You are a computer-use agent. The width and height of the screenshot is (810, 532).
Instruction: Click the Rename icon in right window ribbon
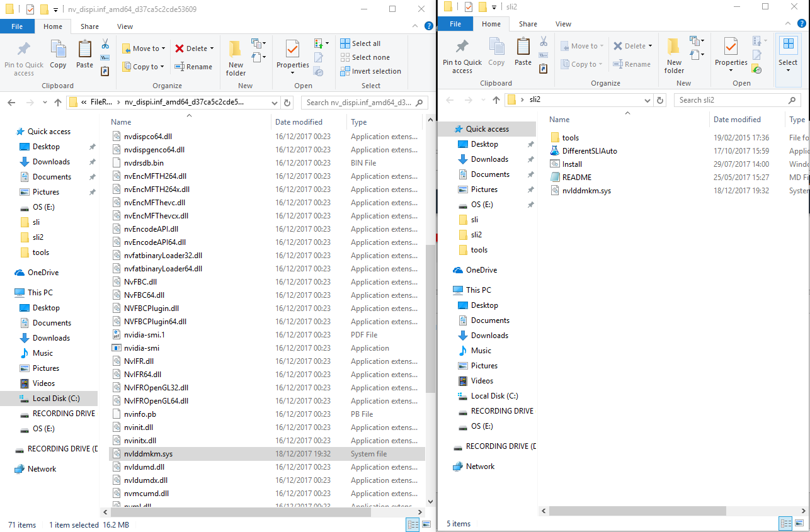[x=632, y=64]
